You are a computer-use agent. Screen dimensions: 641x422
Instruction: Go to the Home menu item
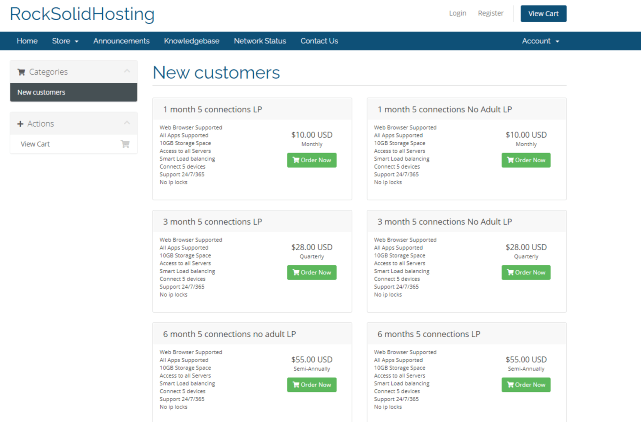27,41
